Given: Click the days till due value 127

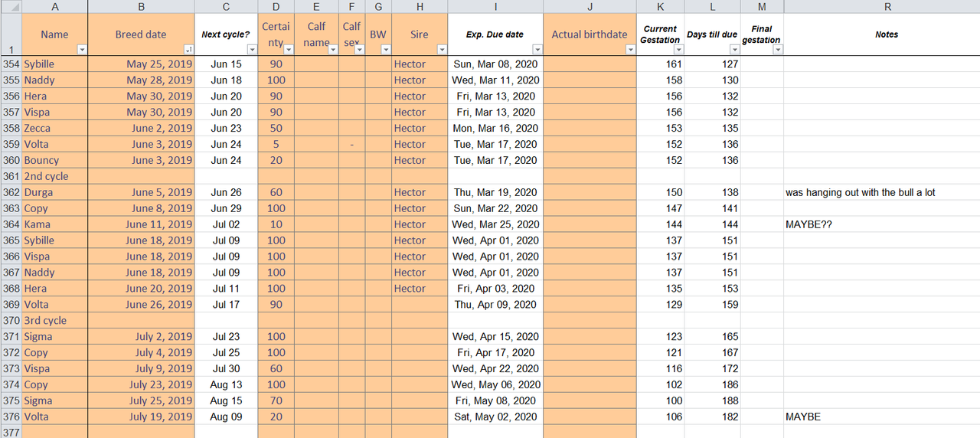Looking at the screenshot, I should [x=712, y=64].
